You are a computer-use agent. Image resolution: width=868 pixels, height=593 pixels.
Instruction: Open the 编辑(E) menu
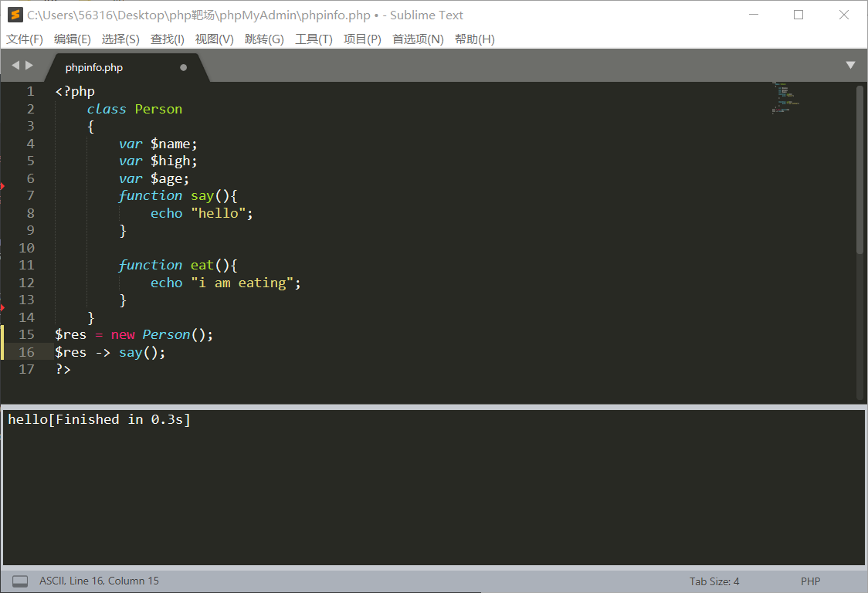tap(72, 39)
